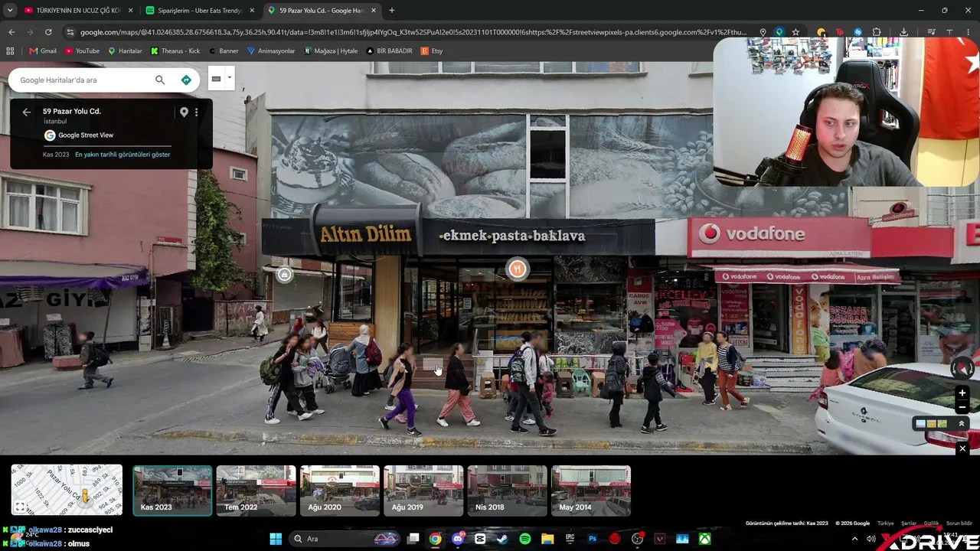Click the Sorun bildir link

[959, 523]
